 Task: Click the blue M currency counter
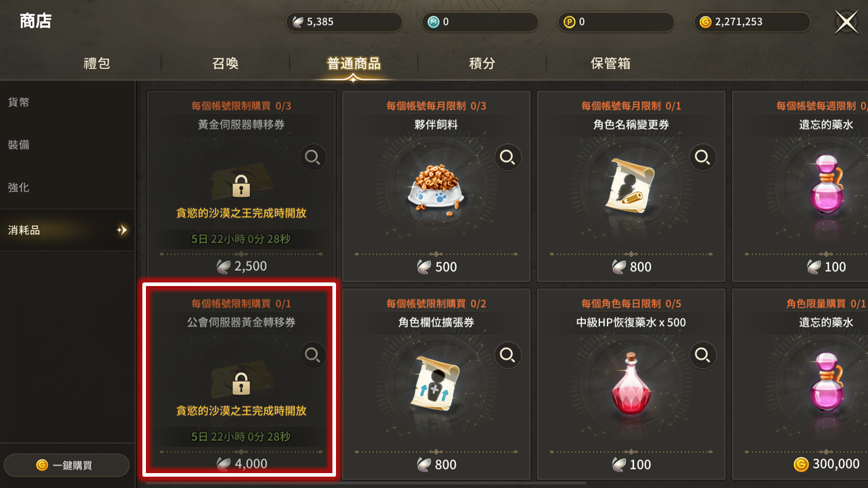click(x=480, y=22)
